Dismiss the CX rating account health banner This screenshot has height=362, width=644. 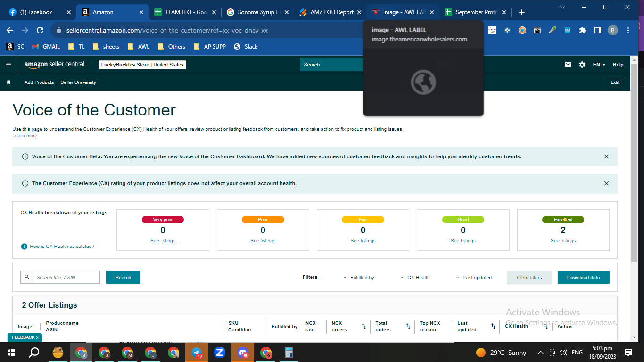606,183
